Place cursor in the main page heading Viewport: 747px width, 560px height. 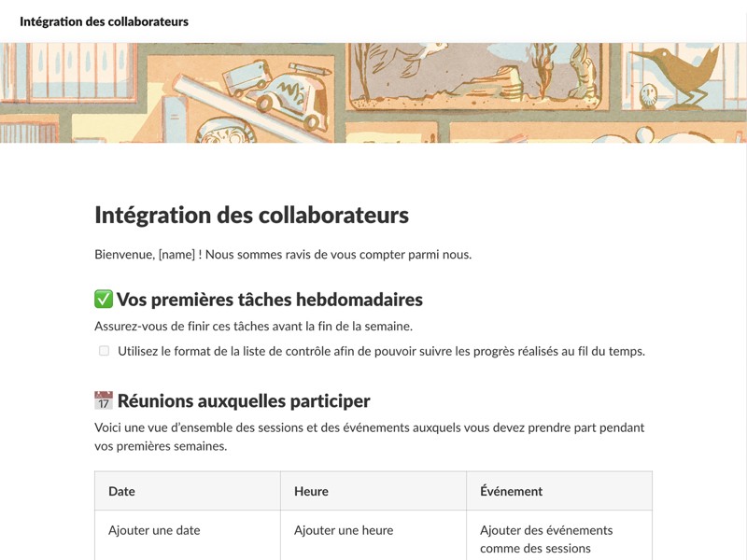pyautogui.click(x=251, y=216)
